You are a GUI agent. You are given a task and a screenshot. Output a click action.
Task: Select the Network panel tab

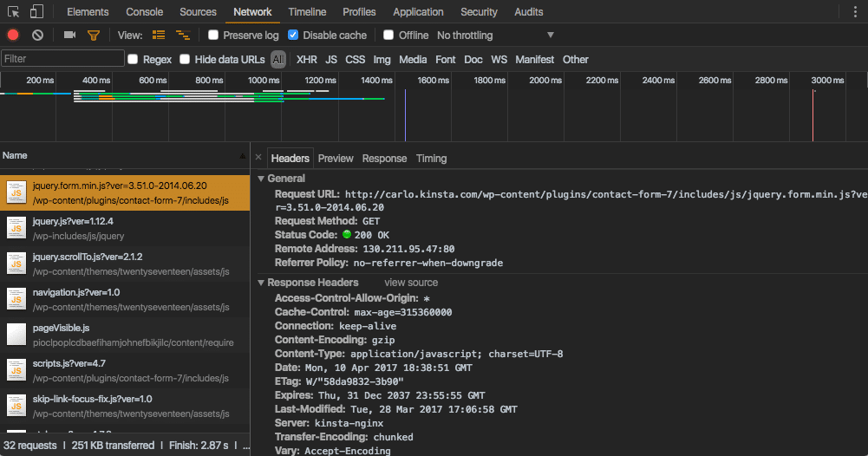tap(252, 11)
